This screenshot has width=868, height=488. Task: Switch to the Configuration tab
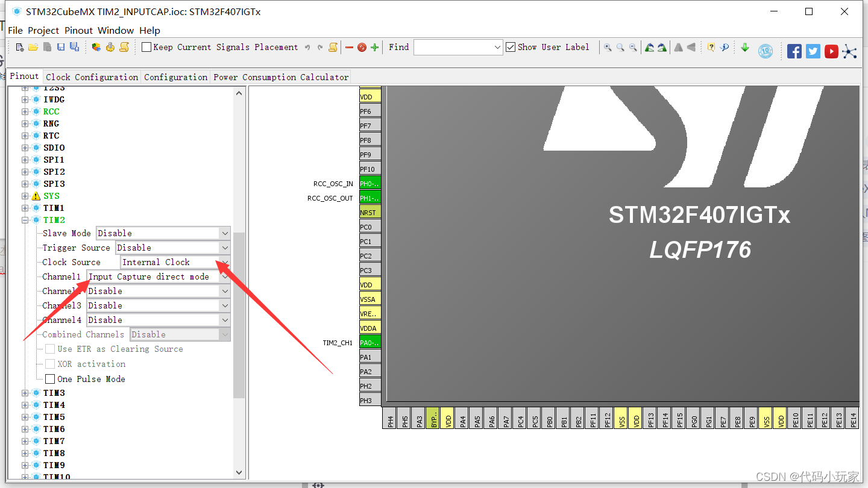coord(175,77)
